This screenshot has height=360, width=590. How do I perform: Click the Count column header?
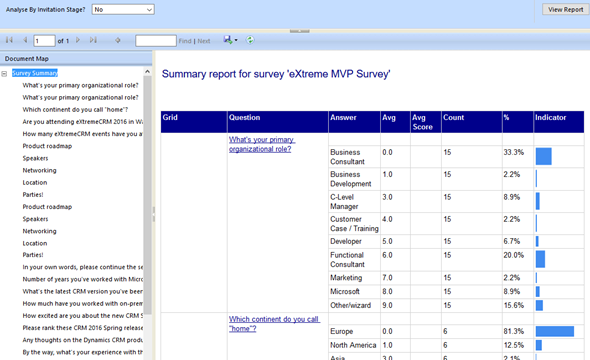click(471, 122)
